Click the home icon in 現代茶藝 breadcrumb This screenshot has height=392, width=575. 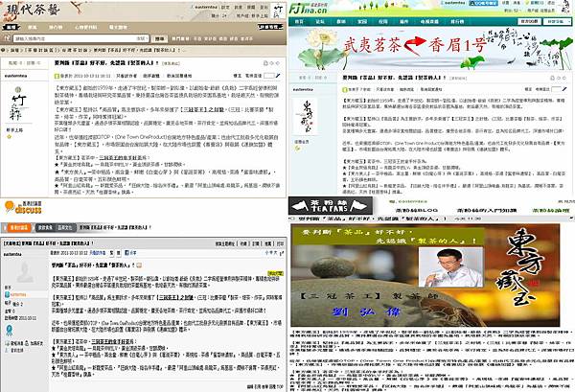click(3, 50)
